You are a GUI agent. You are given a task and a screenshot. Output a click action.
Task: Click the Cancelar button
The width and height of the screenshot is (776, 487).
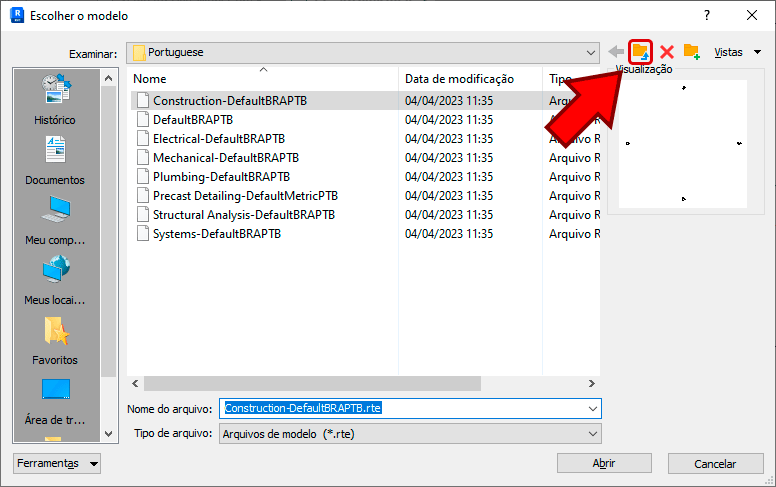coord(715,464)
